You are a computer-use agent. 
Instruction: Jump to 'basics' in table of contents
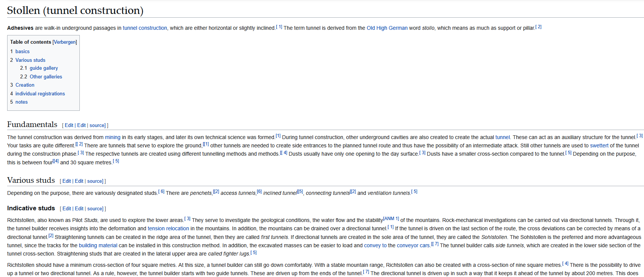click(x=22, y=52)
